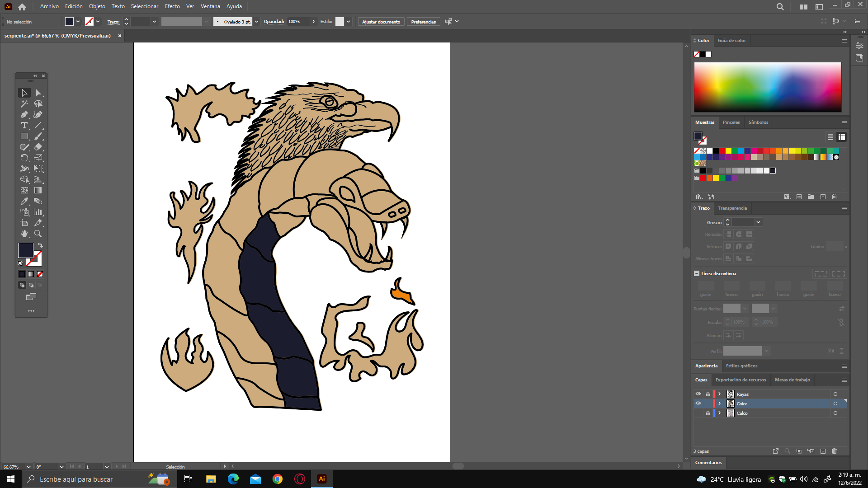Toggle visibility of Rayas layer
This screenshot has width=868, height=488.
pos(698,394)
